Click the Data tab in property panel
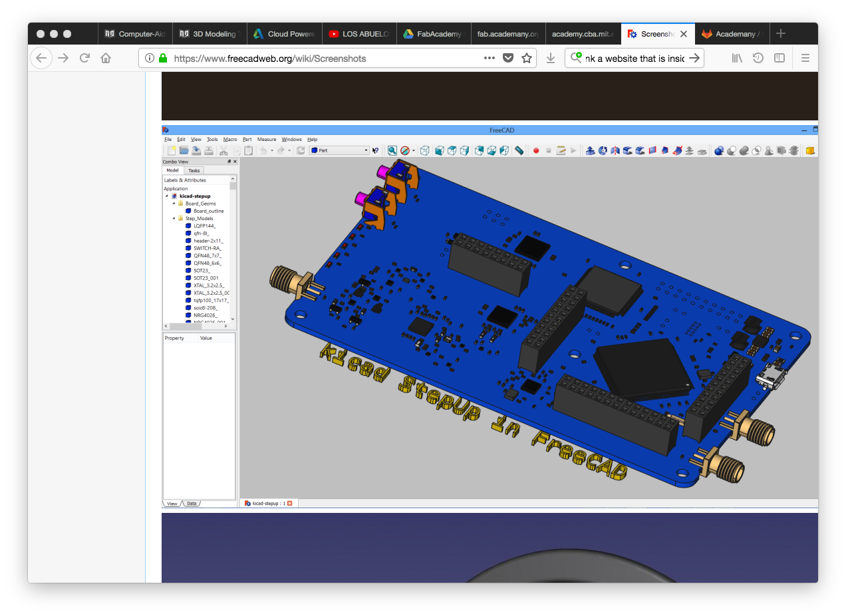Screen dimensions: 846x616 [192, 504]
